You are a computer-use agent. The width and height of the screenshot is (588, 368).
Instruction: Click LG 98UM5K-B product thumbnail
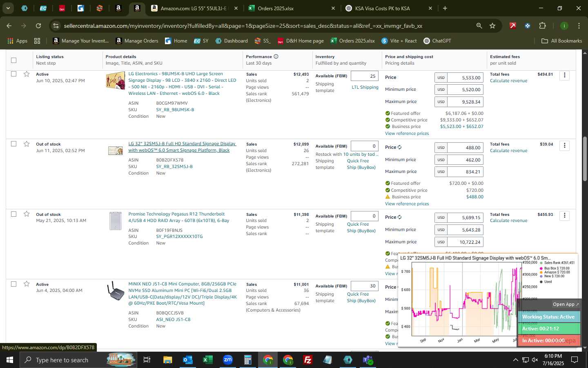115,81
